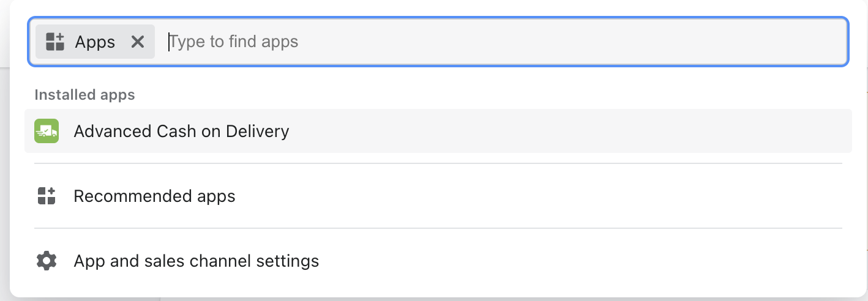Viewport: 868px width, 301px height.
Task: Click the Apps filter chip
Action: point(86,42)
